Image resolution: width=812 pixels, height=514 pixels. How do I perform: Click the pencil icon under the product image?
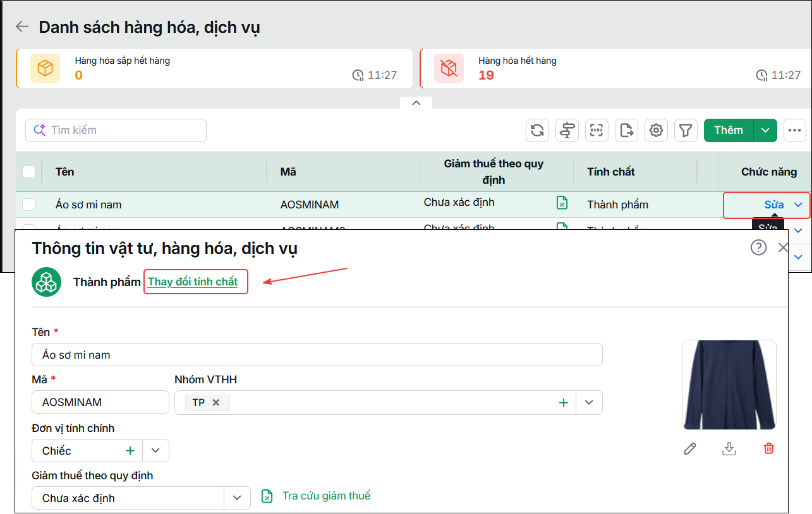pos(690,448)
